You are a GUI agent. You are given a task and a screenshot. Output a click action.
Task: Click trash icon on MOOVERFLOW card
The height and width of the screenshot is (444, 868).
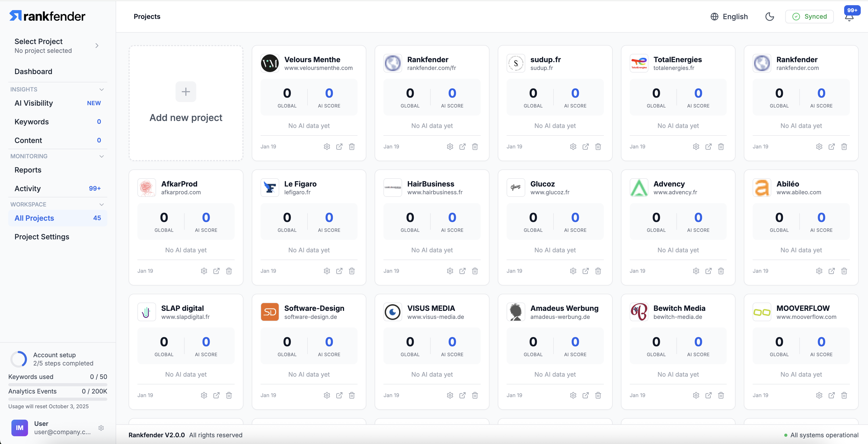[x=844, y=395]
